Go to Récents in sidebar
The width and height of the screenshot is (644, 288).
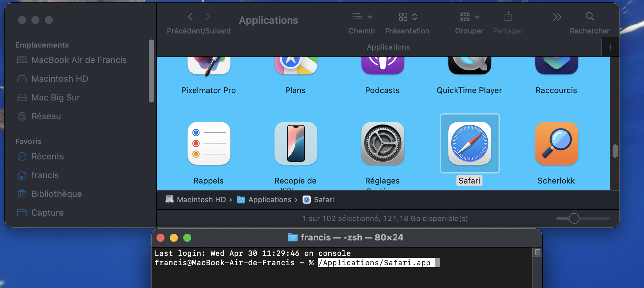(47, 156)
